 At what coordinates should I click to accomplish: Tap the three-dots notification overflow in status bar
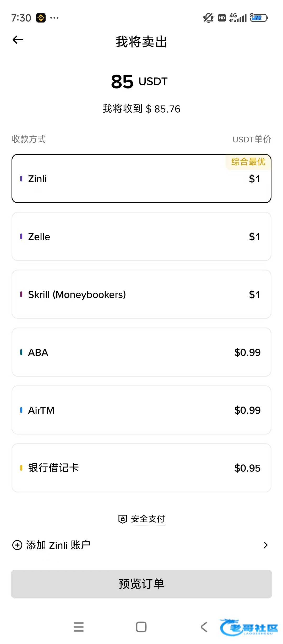pyautogui.click(x=54, y=18)
